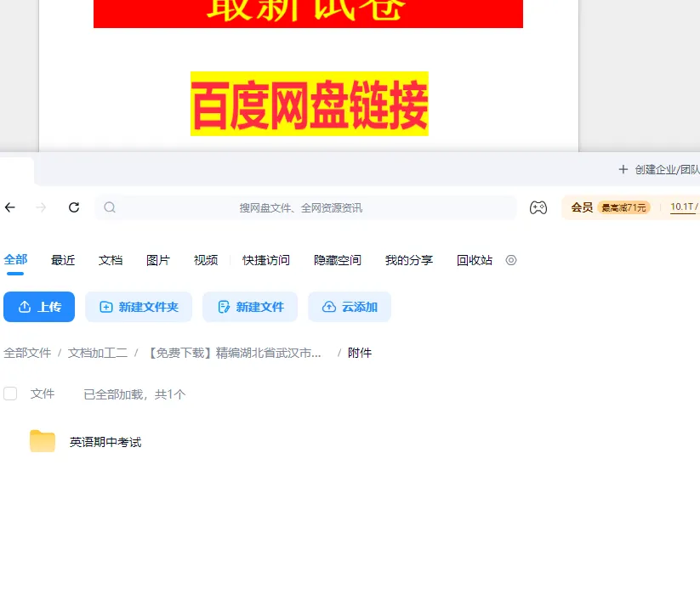Viewport: 700px width, 606px height.
Task: Go back with the left arrow
Action: point(10,207)
